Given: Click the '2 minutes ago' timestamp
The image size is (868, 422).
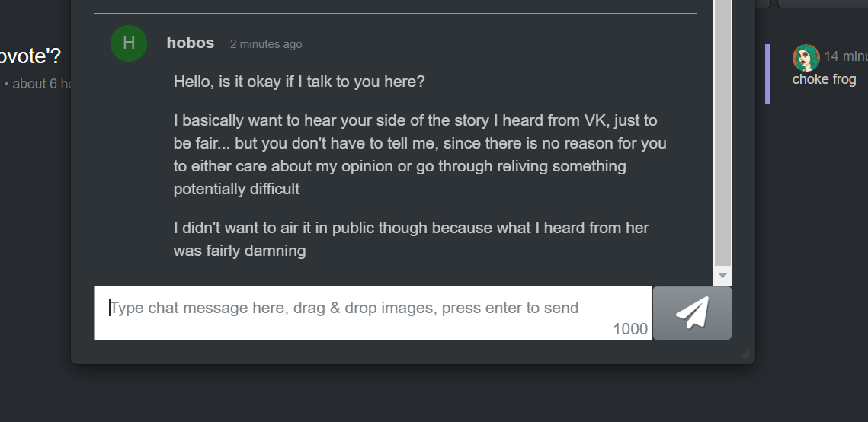Looking at the screenshot, I should tap(266, 44).
